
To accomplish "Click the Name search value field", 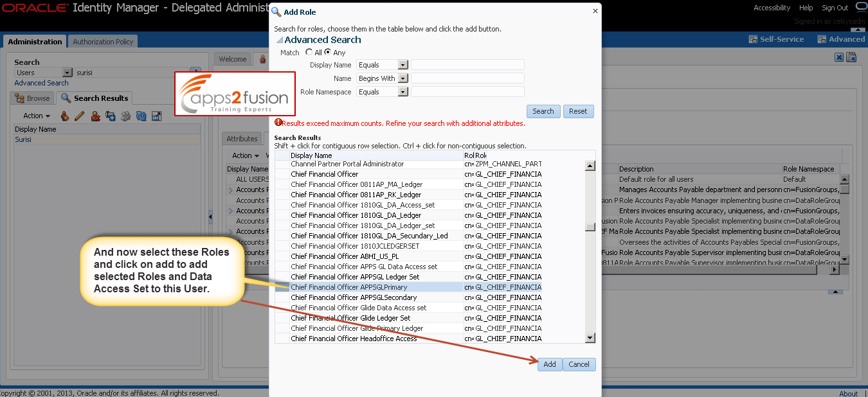I will (467, 78).
